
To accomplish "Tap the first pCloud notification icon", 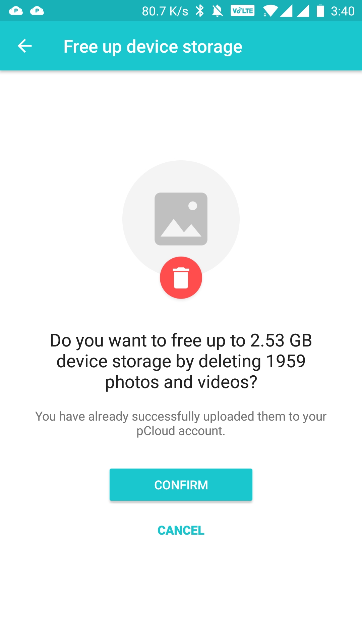I will [16, 11].
